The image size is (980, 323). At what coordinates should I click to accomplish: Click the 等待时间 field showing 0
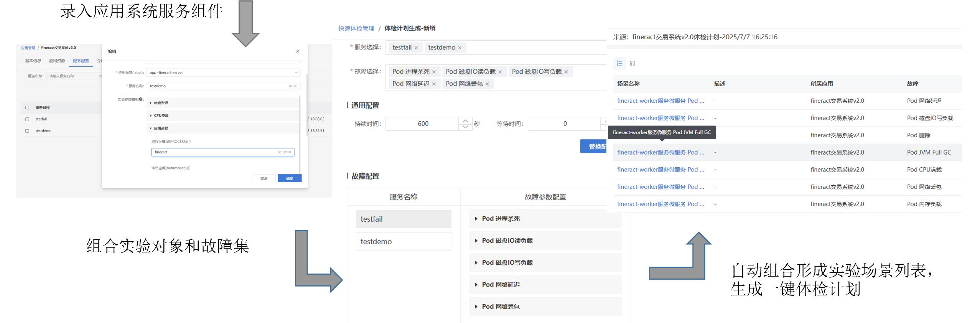pyautogui.click(x=564, y=124)
